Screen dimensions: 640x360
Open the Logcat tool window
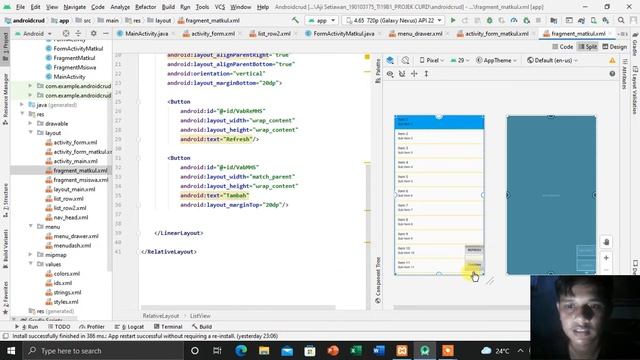(x=129, y=327)
